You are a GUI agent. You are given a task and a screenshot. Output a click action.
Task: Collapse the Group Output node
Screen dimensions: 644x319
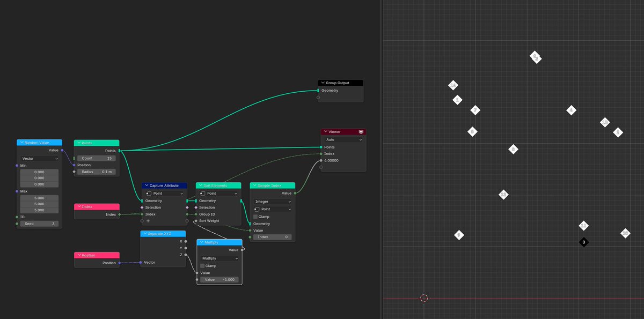323,83
